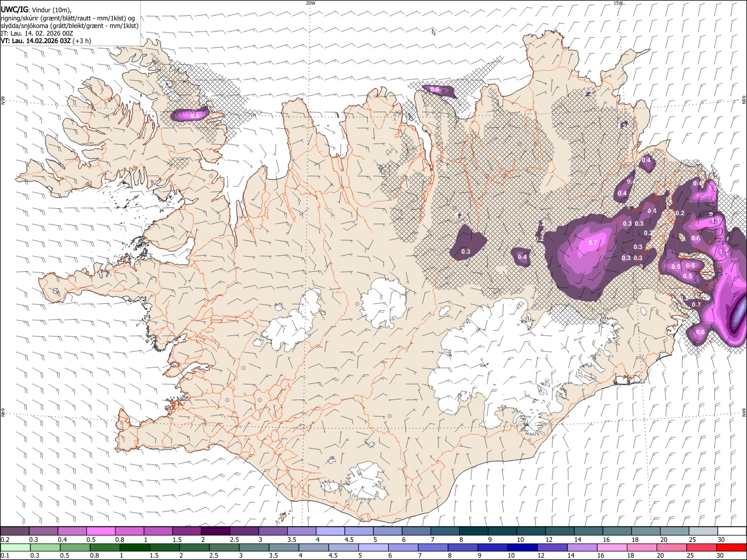Click the "30" label in the lower legend row

pyautogui.click(x=720, y=555)
